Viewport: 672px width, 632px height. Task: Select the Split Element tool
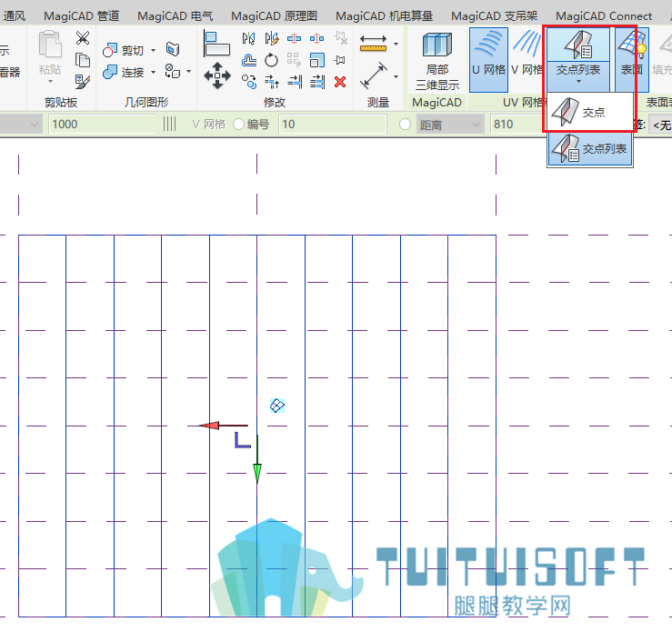click(294, 38)
